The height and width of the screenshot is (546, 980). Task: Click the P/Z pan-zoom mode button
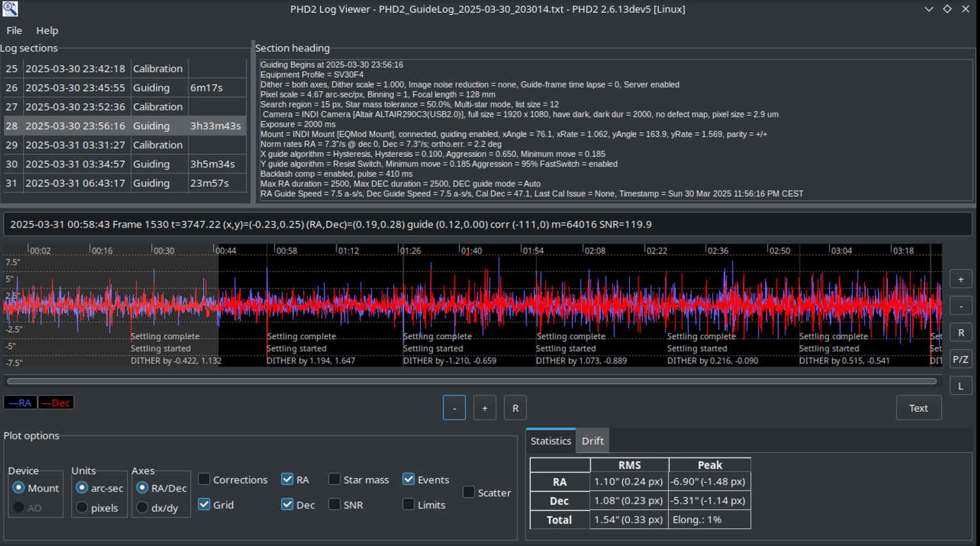click(960, 359)
